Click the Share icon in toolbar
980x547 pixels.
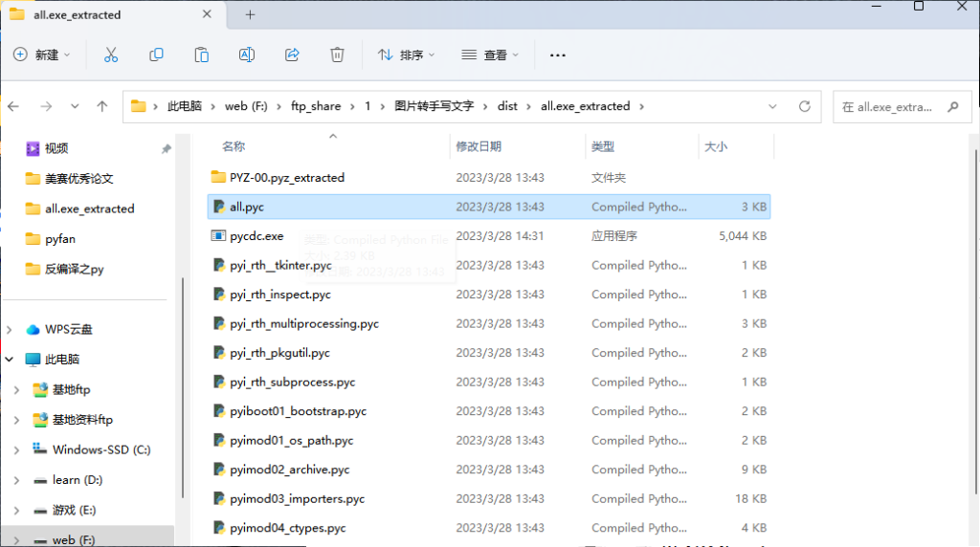tap(293, 55)
